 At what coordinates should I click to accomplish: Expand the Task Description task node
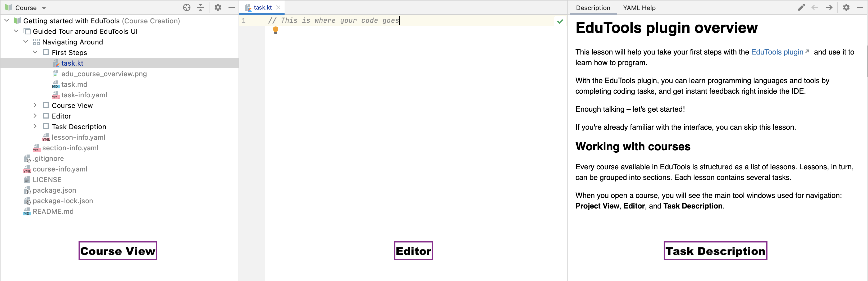35,126
